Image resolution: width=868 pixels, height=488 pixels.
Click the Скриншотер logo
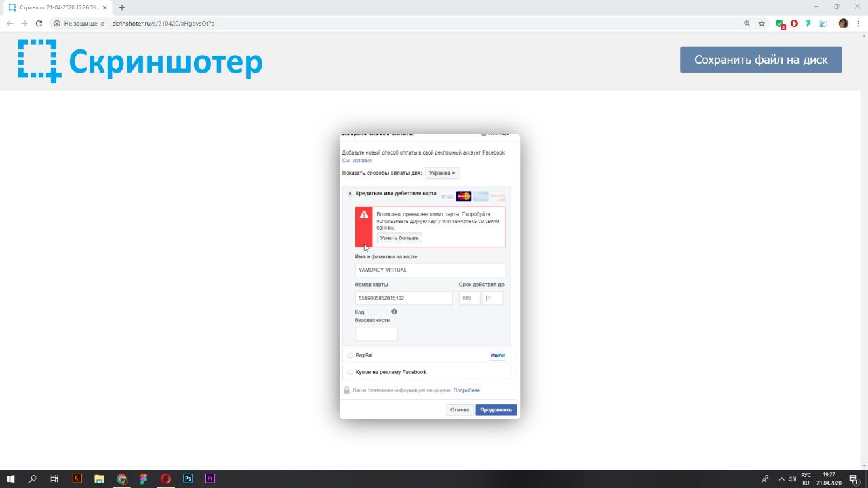[140, 62]
